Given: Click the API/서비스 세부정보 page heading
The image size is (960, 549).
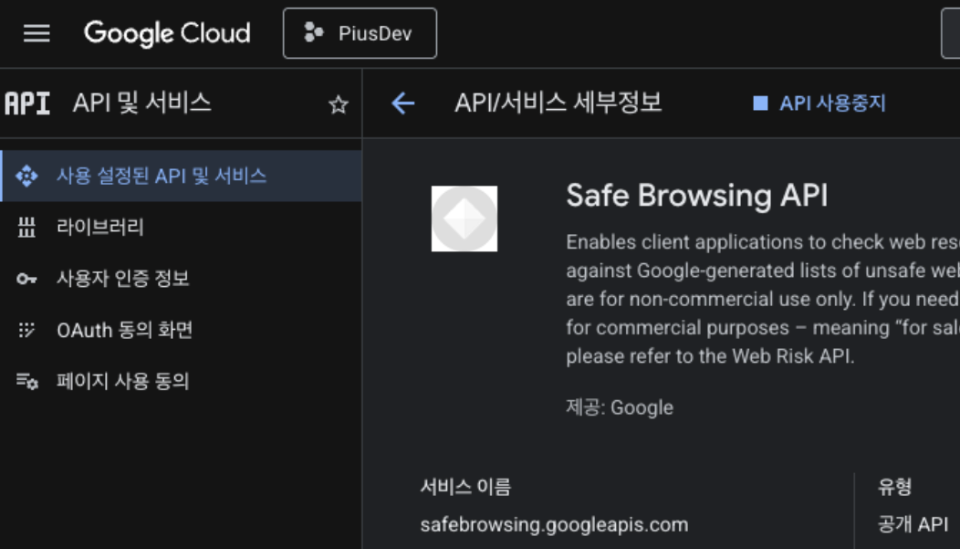Looking at the screenshot, I should point(558,103).
